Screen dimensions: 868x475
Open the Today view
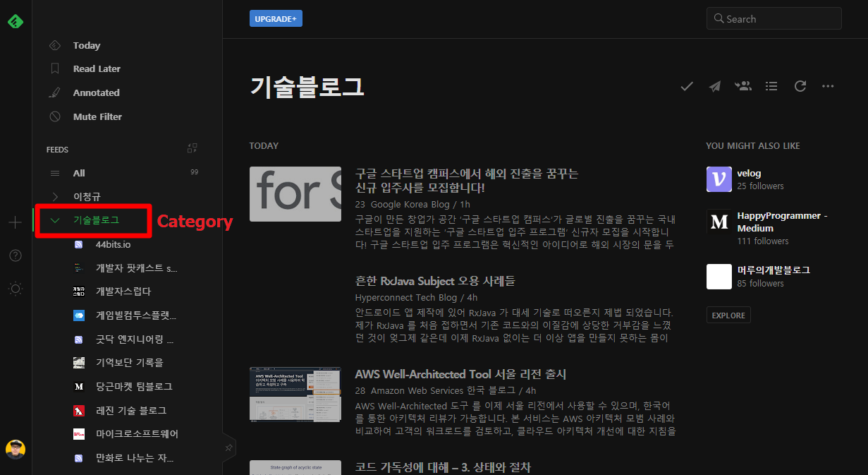[87, 45]
